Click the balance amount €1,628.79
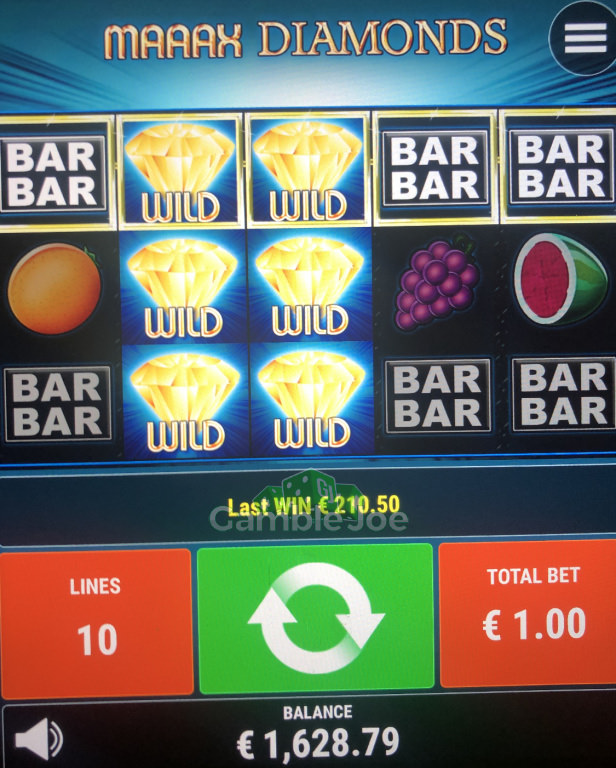 318,743
